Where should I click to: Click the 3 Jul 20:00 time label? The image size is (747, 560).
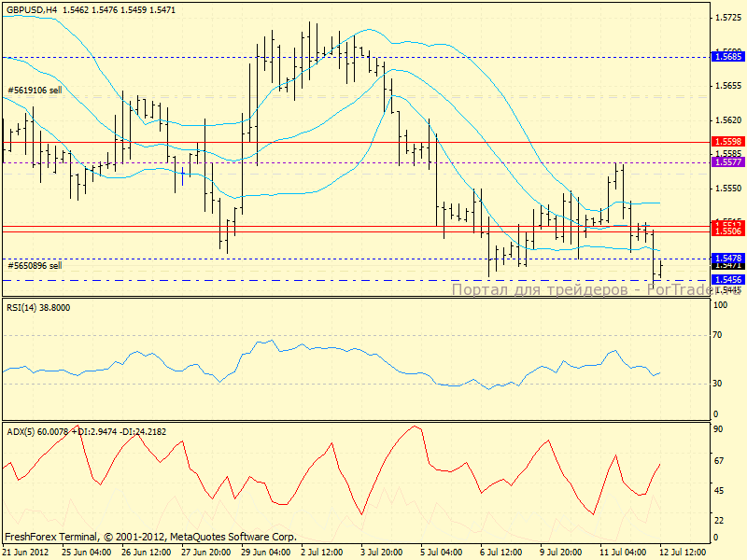tap(381, 552)
